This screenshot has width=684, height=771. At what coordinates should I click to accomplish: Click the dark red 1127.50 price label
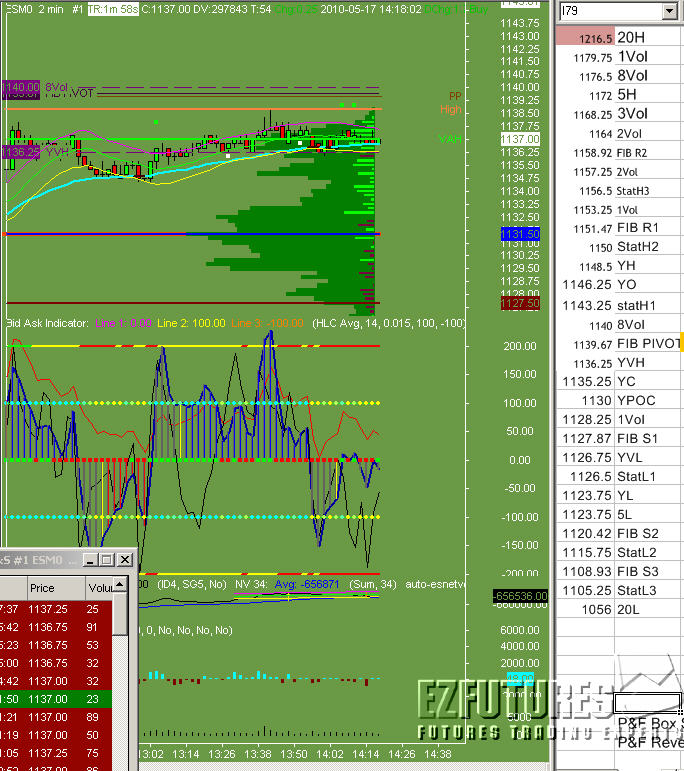[x=520, y=303]
